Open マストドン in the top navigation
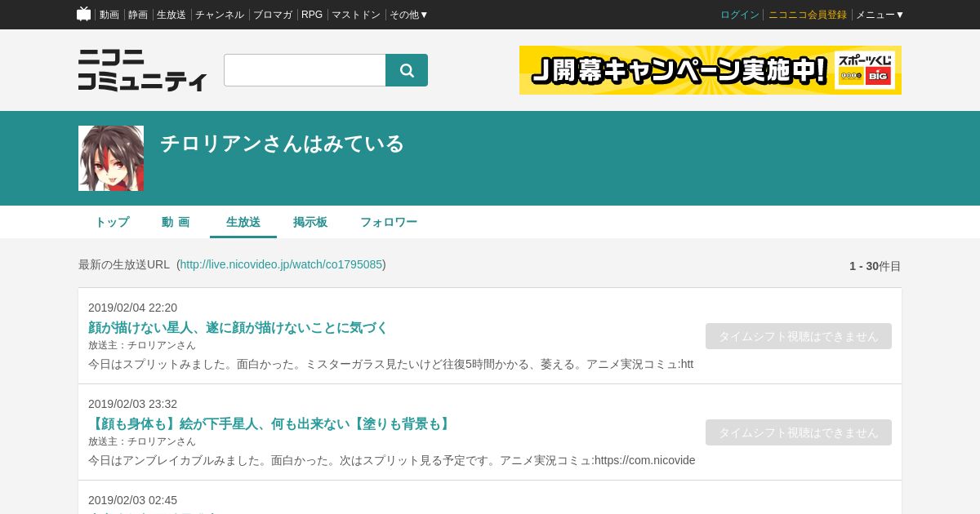980x514 pixels. pos(356,15)
